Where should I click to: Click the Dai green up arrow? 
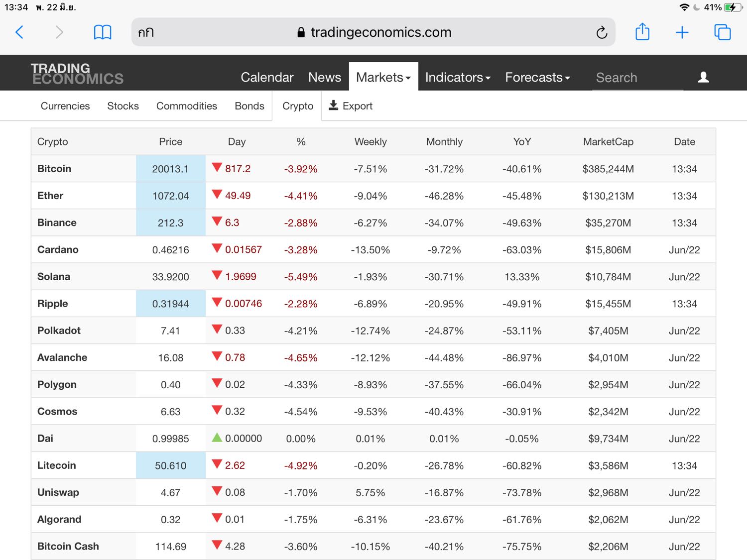217,438
